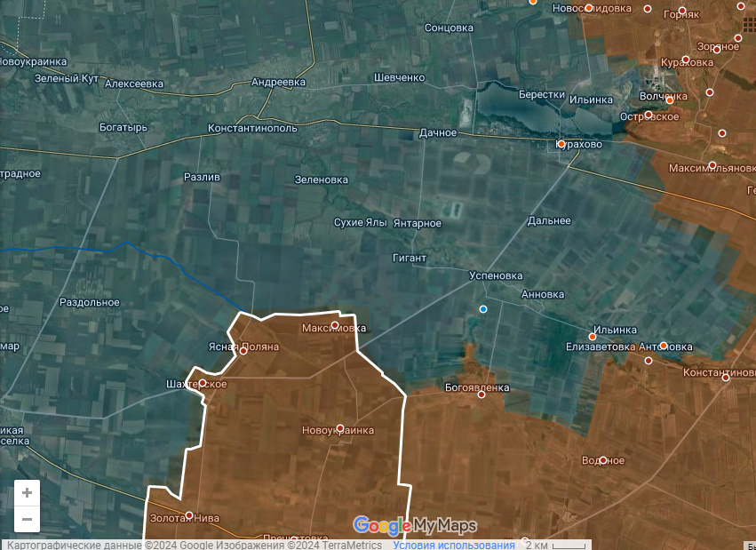The width and height of the screenshot is (756, 550).
Task: Open the Водяное marker
Action: click(603, 460)
